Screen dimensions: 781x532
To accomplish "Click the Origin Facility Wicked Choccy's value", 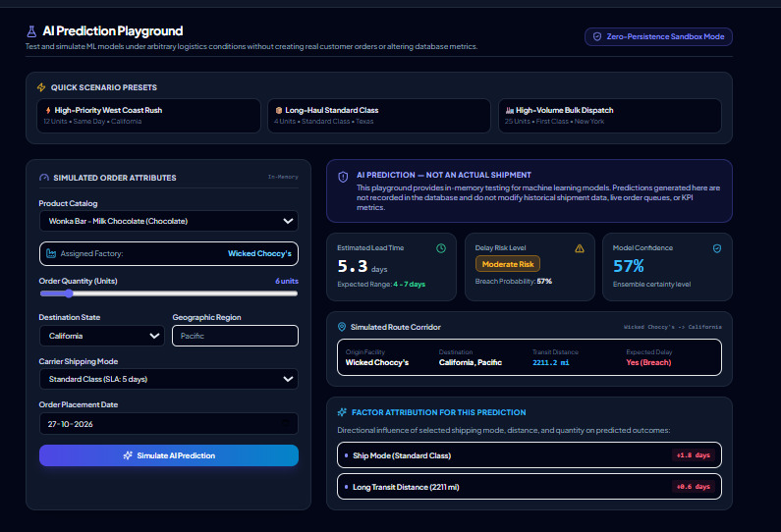I will (x=377, y=362).
